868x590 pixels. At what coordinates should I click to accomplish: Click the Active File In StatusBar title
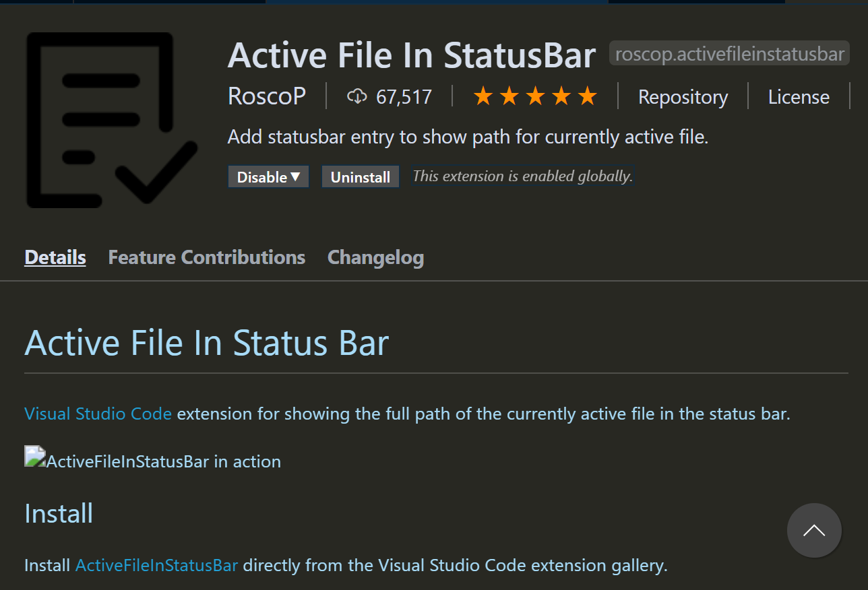[412, 55]
